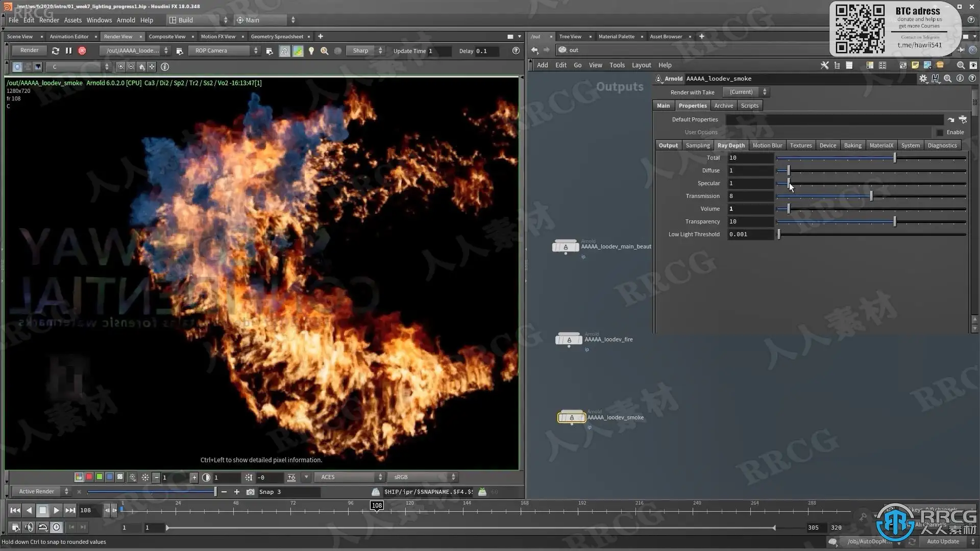Toggle the highlighted preview button in Render View
This screenshot has height=551, width=980.
click(x=284, y=51)
